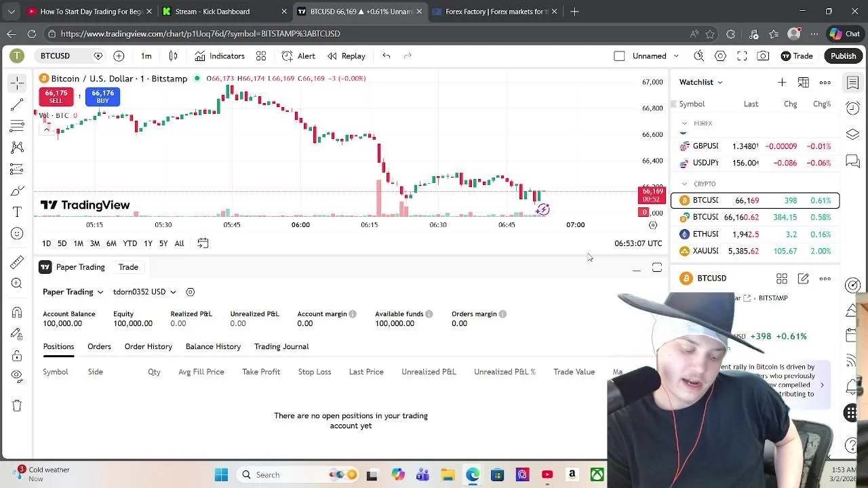Open the Paper Trading broker dropdown
Image resolution: width=868 pixels, height=488 pixels.
click(x=73, y=292)
